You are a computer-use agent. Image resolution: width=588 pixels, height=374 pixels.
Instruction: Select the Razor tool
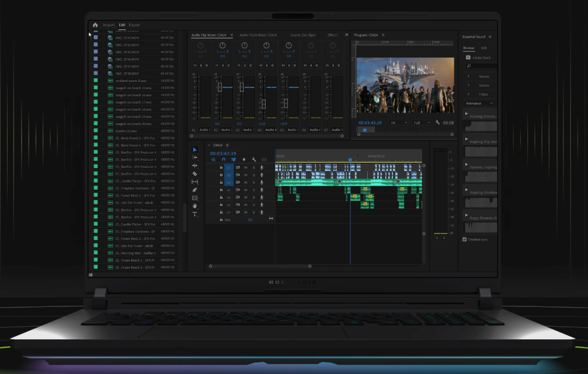click(x=195, y=174)
